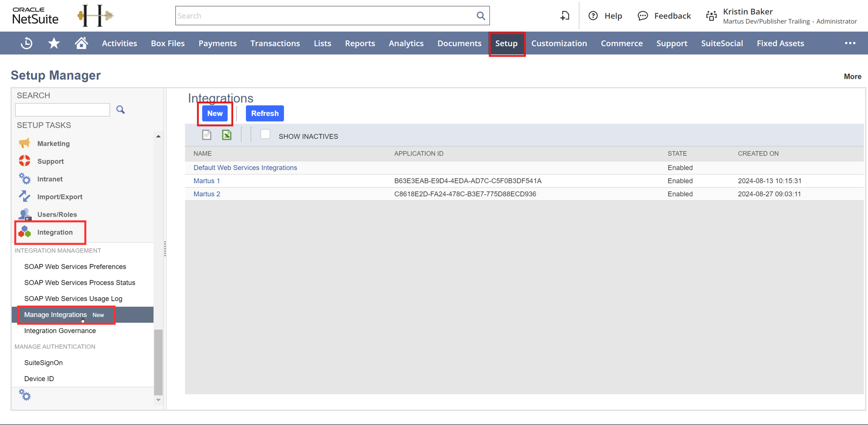868x425 pixels.
Task: Open Default Web Services Integrations link
Action: point(245,167)
